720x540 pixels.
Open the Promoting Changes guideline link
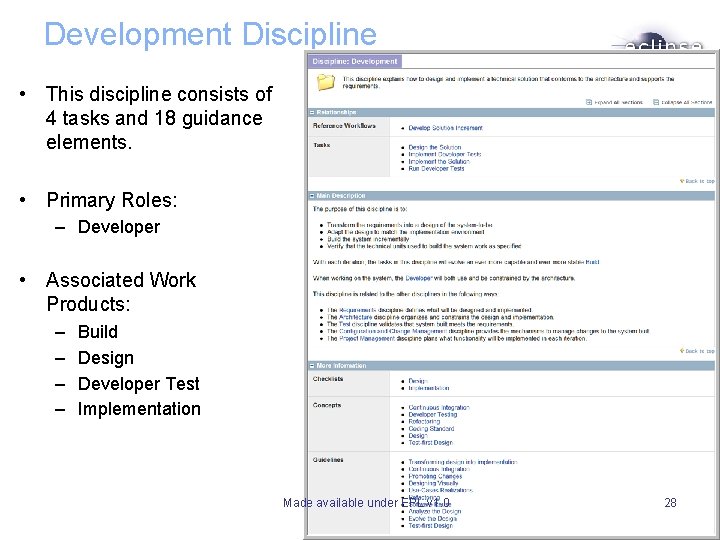click(x=435, y=477)
